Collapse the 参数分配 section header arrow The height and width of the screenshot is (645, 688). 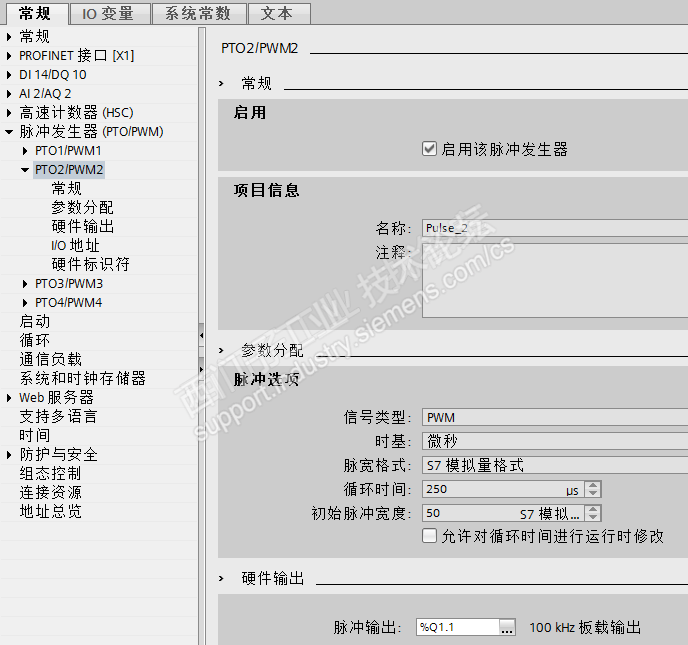click(221, 351)
